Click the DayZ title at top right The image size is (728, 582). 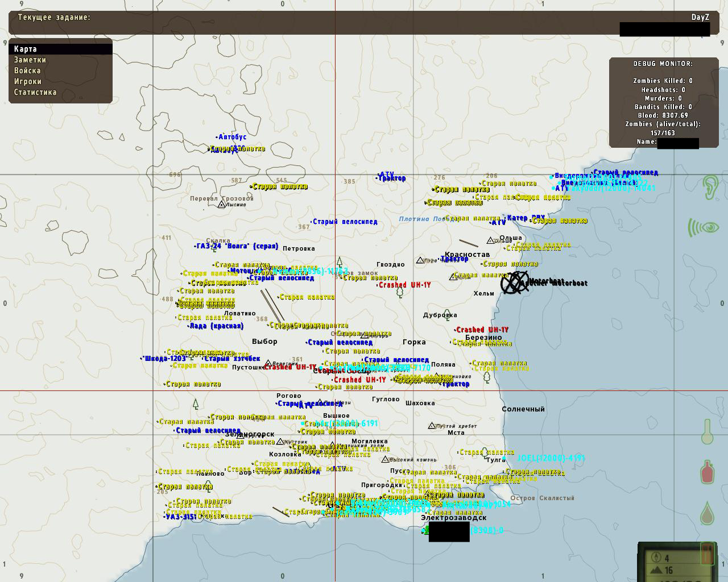700,17
